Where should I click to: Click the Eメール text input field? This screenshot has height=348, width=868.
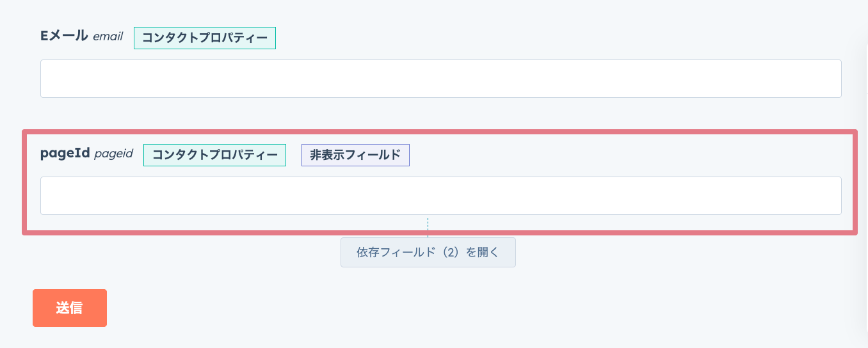point(440,79)
